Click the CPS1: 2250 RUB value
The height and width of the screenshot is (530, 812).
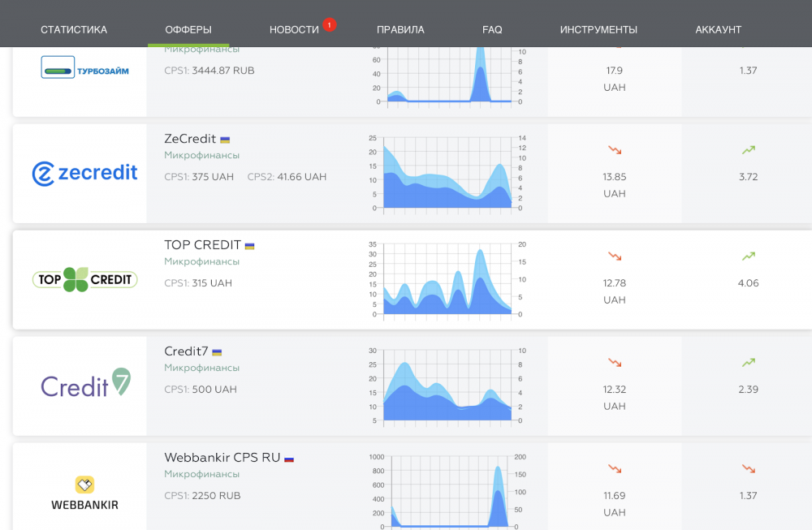coord(202,496)
